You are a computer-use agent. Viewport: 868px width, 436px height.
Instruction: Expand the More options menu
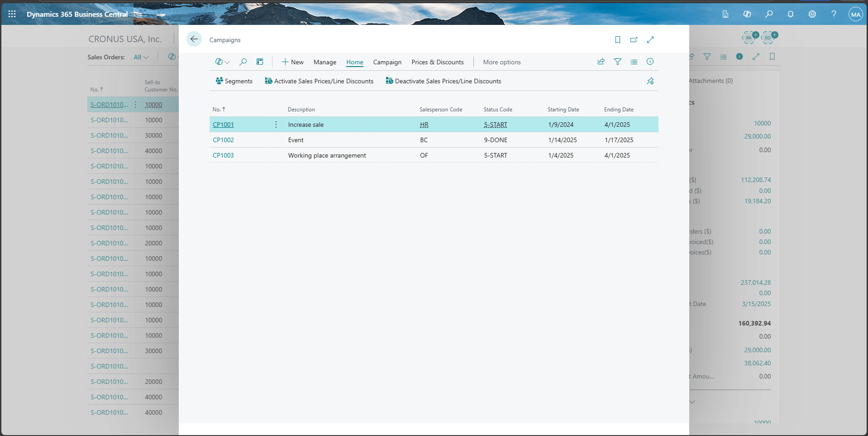[502, 62]
